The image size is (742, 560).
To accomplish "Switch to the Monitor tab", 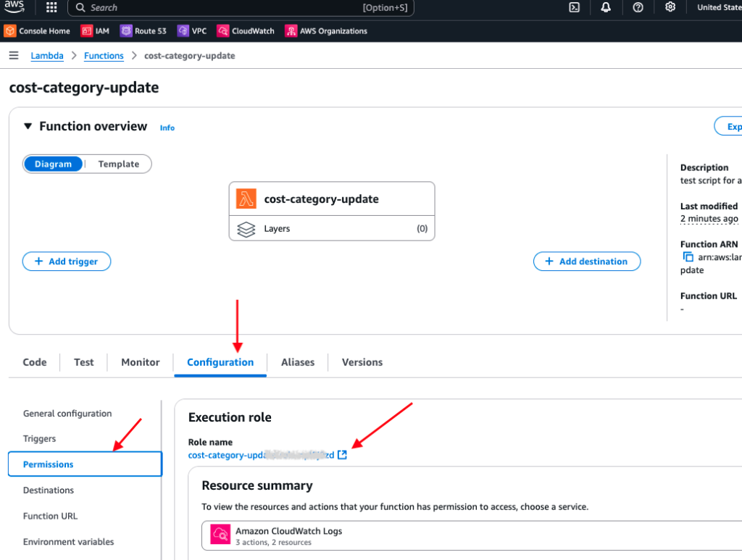I will [x=140, y=362].
